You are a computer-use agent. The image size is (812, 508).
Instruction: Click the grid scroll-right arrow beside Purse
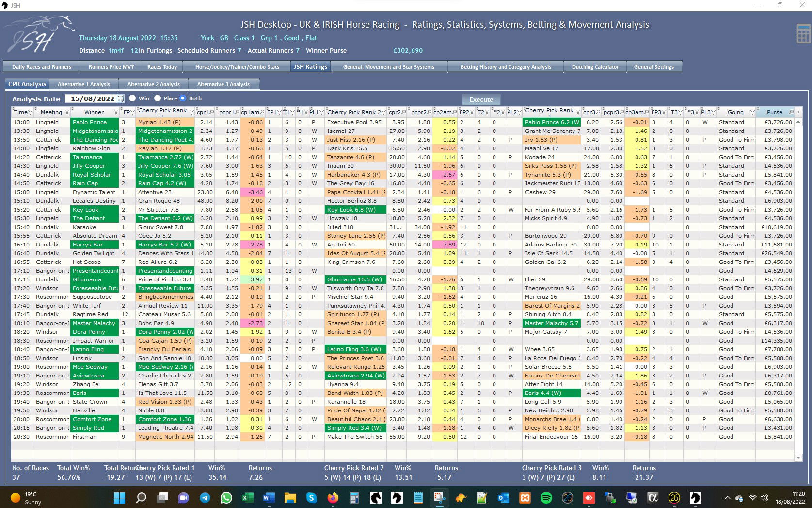pos(798,112)
